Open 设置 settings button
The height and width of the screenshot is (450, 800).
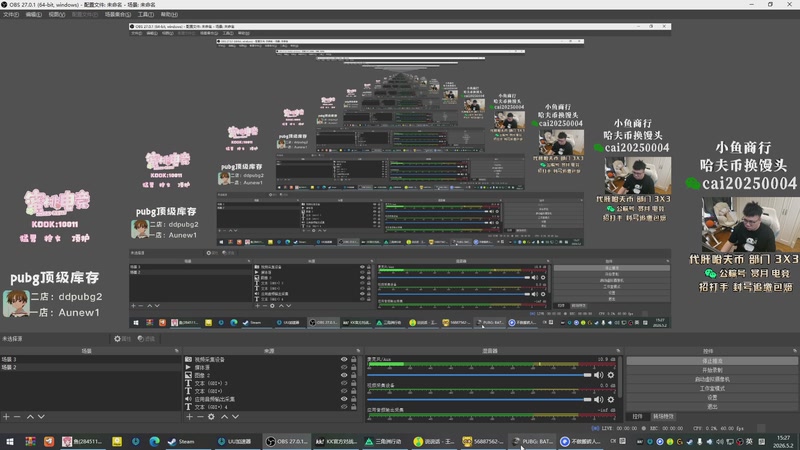coord(712,397)
